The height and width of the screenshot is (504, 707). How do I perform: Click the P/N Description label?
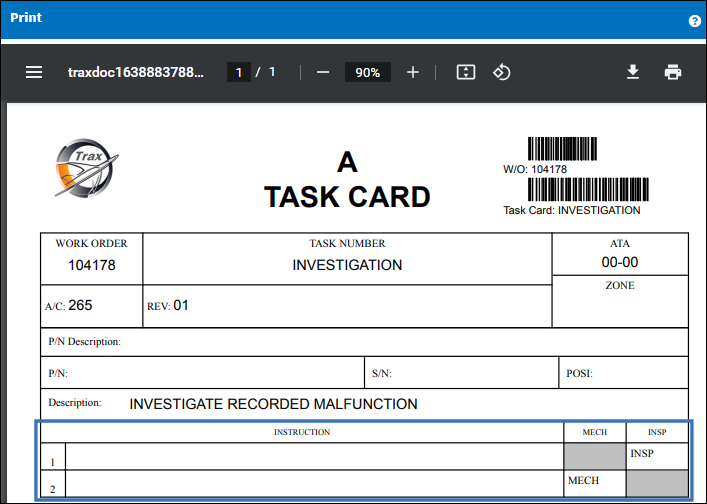pyautogui.click(x=85, y=342)
